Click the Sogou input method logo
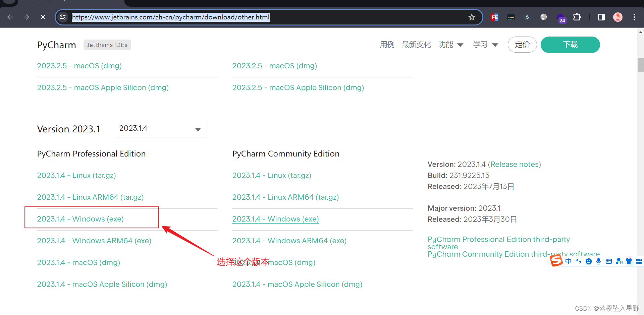644x315 pixels. tap(556, 260)
